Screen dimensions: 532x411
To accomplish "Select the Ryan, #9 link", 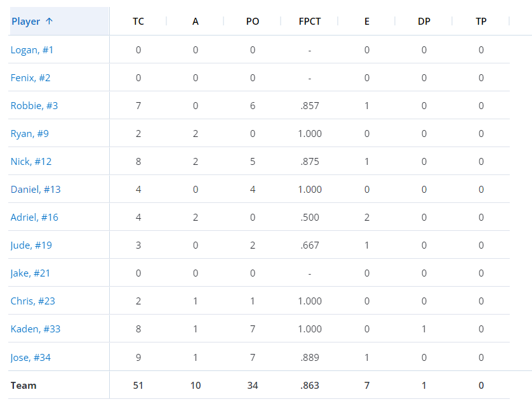I will 29,134.
